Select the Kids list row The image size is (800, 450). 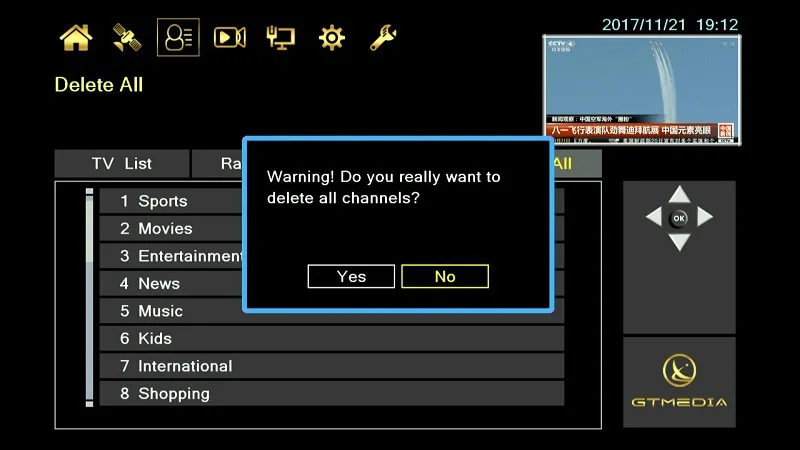(x=332, y=339)
